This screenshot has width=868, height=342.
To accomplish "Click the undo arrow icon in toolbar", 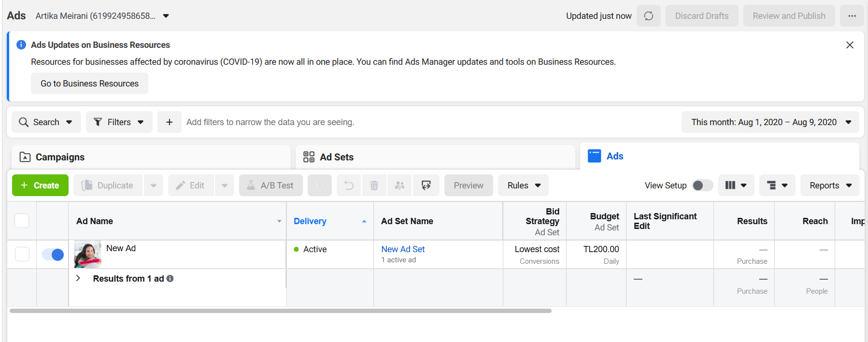I will [349, 185].
